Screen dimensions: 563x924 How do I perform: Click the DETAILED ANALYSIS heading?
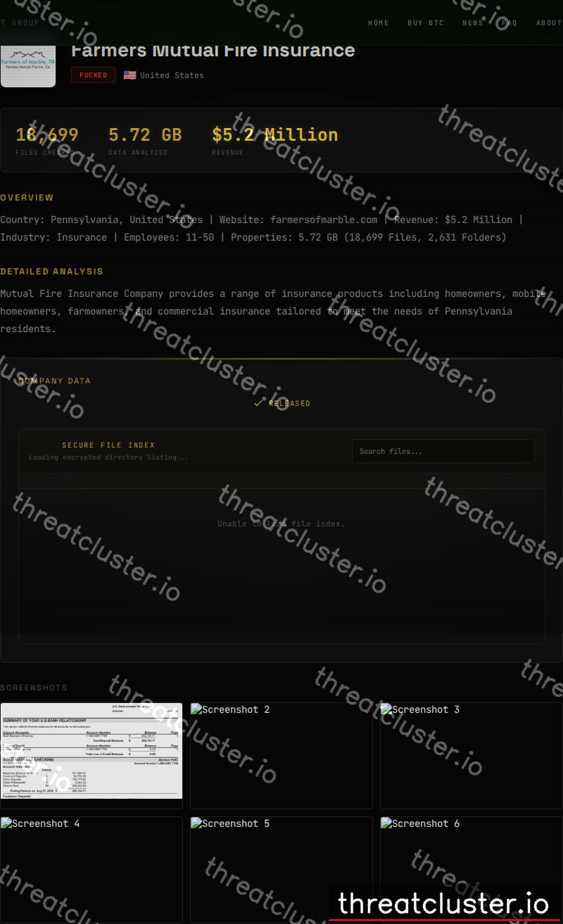51,272
